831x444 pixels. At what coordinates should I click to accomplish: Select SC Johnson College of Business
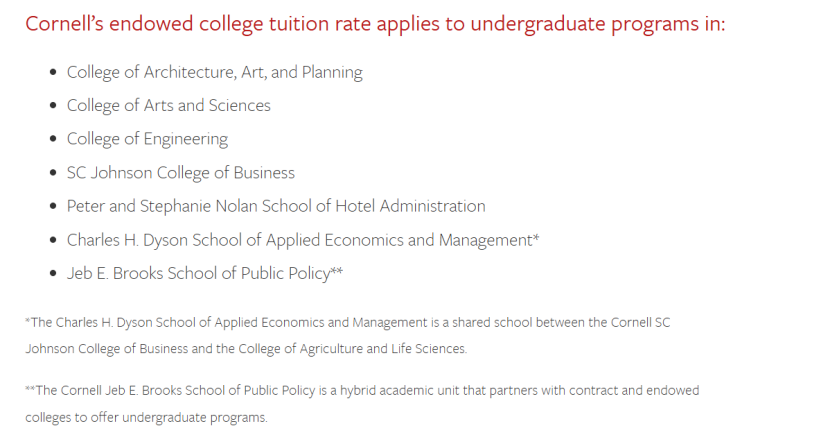point(181,173)
